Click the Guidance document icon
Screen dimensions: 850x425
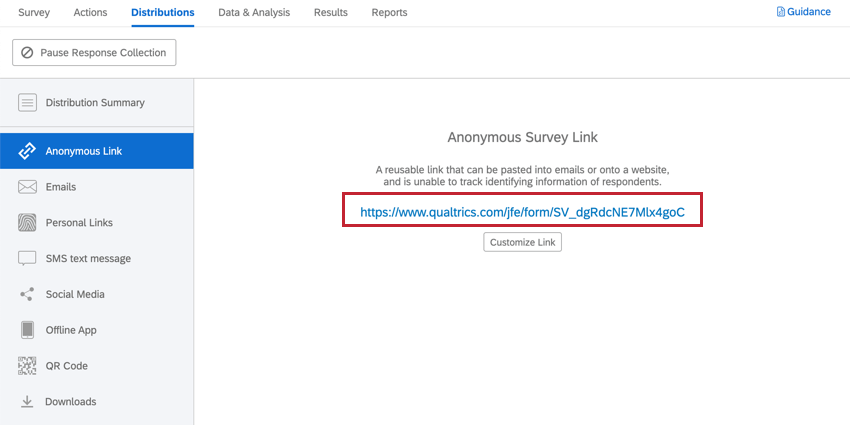781,12
